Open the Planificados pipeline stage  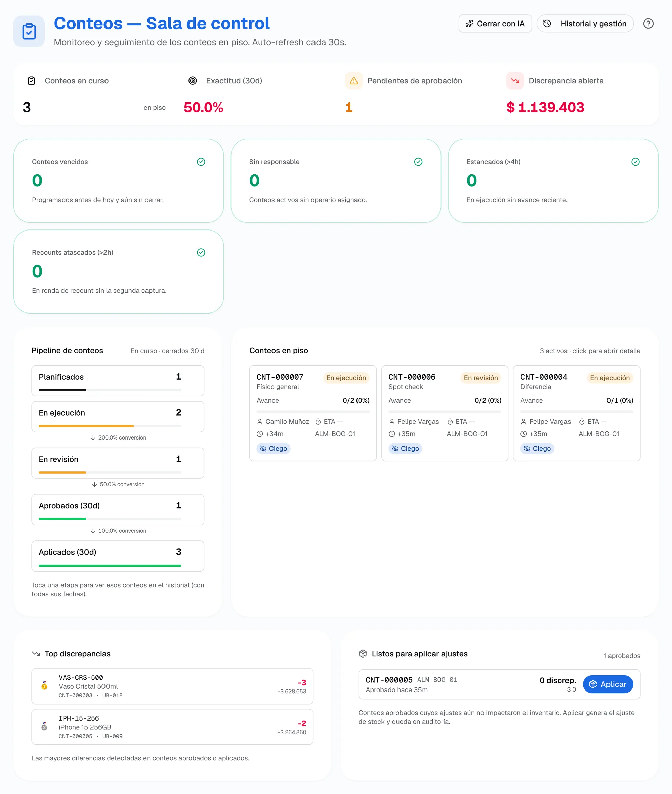coord(118,381)
